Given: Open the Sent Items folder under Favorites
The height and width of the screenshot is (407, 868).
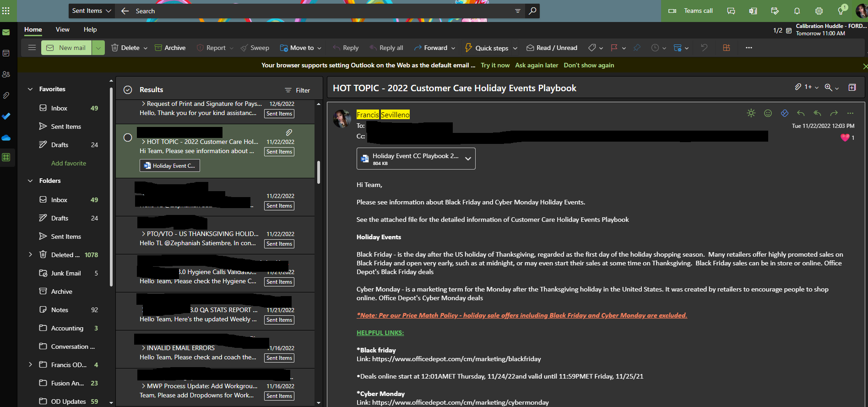Looking at the screenshot, I should [66, 126].
